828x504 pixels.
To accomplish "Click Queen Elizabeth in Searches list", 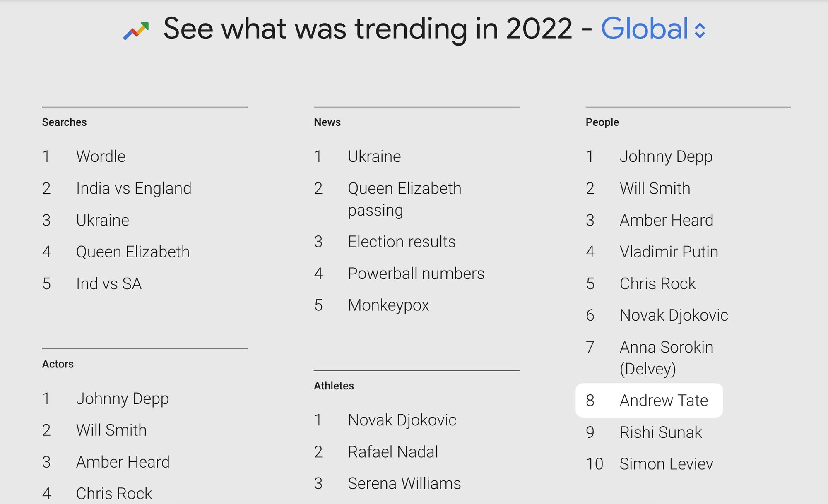I will pos(132,252).
